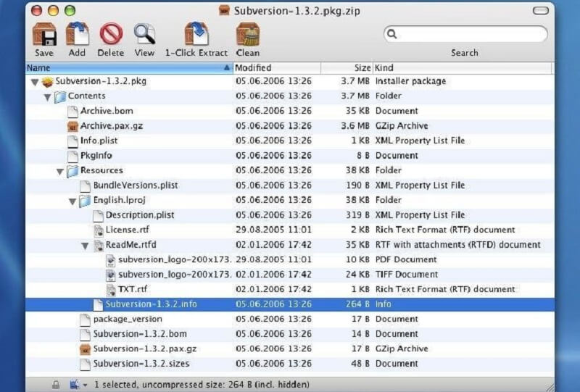The height and width of the screenshot is (392, 580).
Task: Click the Resources folder icon
Action: click(72, 171)
